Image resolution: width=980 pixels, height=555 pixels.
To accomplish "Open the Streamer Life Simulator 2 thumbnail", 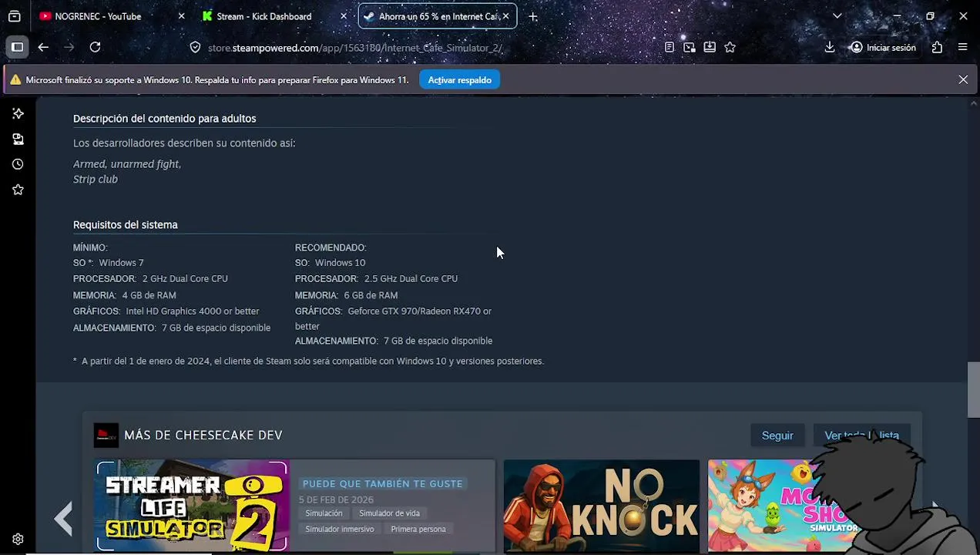I will (x=192, y=506).
